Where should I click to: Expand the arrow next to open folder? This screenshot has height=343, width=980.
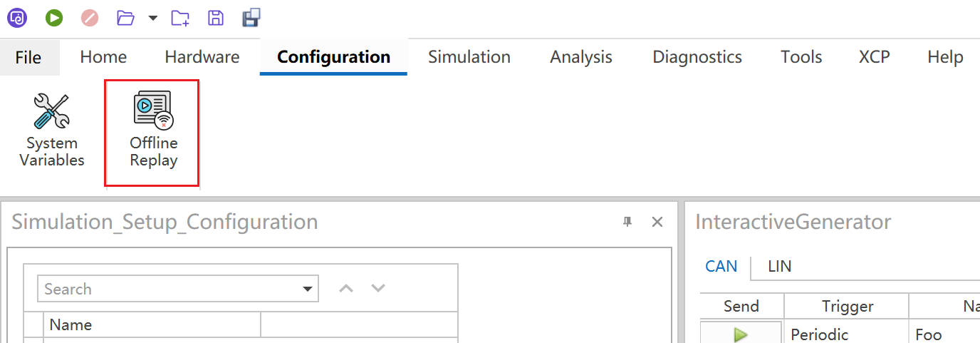(x=153, y=18)
